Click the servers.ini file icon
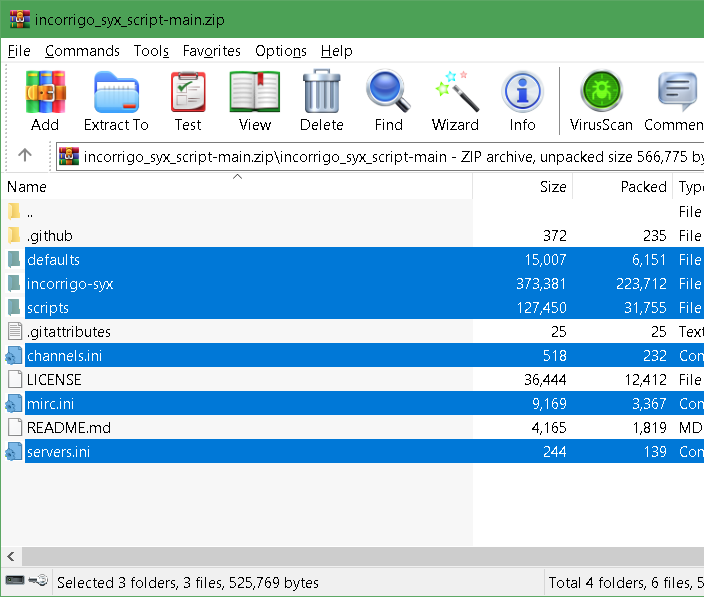The width and height of the screenshot is (704, 597). coord(14,452)
